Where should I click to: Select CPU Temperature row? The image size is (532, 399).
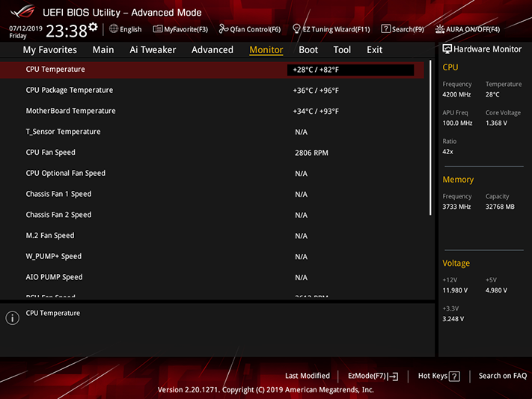(212, 70)
